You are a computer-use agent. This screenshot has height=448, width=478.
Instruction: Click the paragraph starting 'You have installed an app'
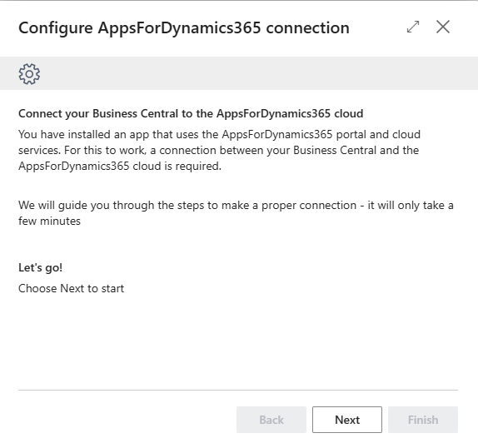tap(219, 150)
